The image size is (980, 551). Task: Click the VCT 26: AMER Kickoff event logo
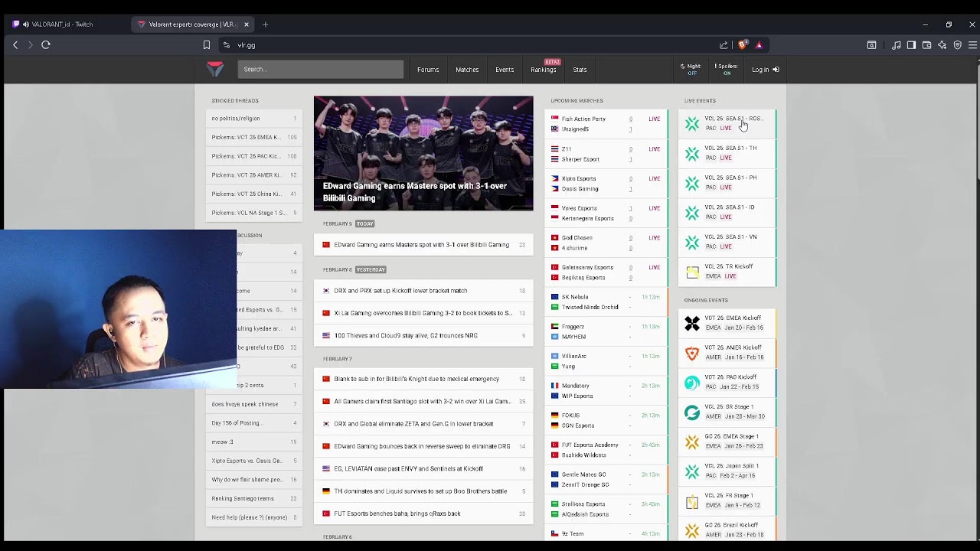[692, 353]
